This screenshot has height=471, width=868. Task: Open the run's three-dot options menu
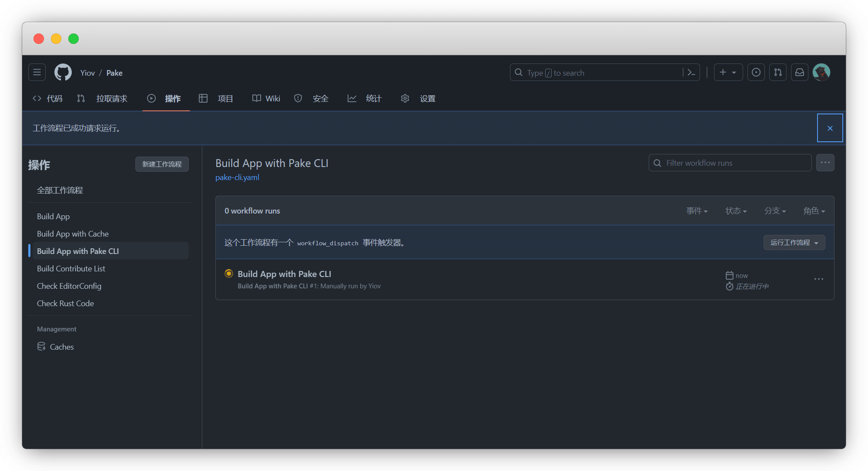(x=818, y=279)
